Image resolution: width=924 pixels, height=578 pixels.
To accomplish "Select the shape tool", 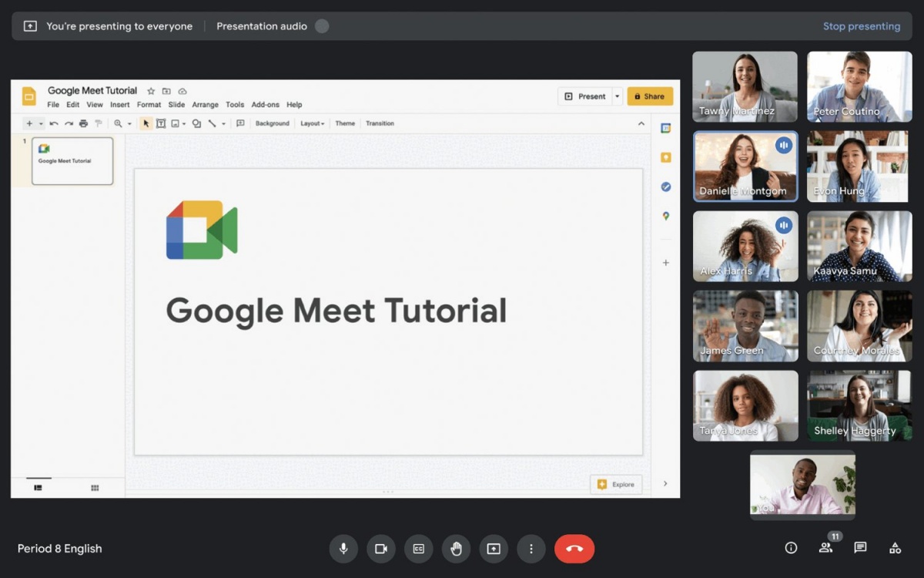I will point(196,123).
